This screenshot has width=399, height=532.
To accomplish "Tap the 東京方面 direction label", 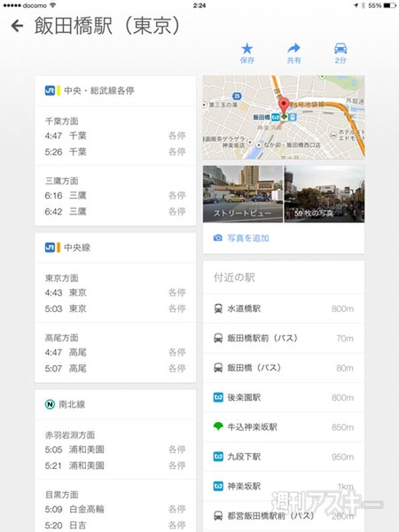I will pos(62,278).
